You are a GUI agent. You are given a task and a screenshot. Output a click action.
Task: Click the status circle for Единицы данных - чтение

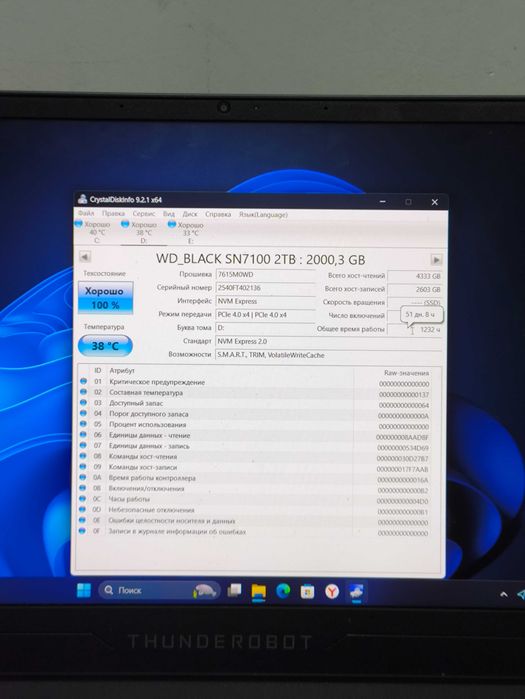point(83,435)
